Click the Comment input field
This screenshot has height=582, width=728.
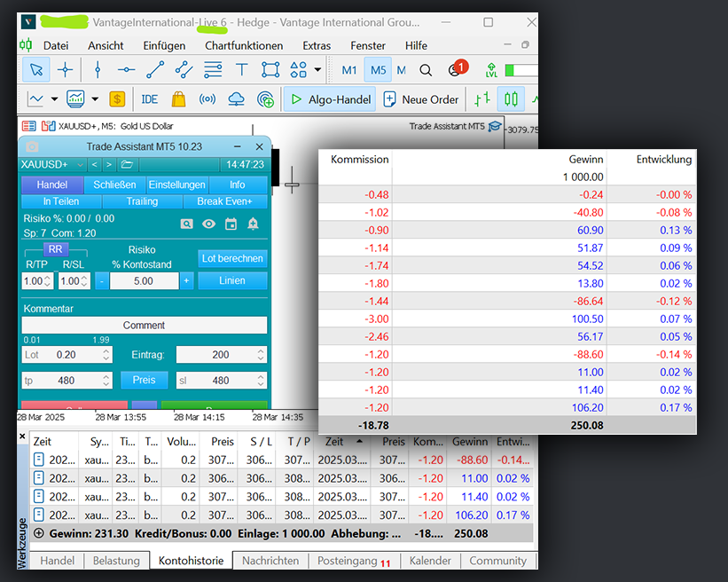click(x=144, y=325)
